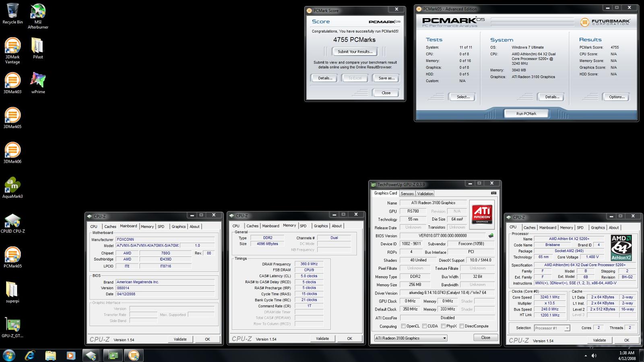
Task: Click Select button under Tests
Action: 463,97
